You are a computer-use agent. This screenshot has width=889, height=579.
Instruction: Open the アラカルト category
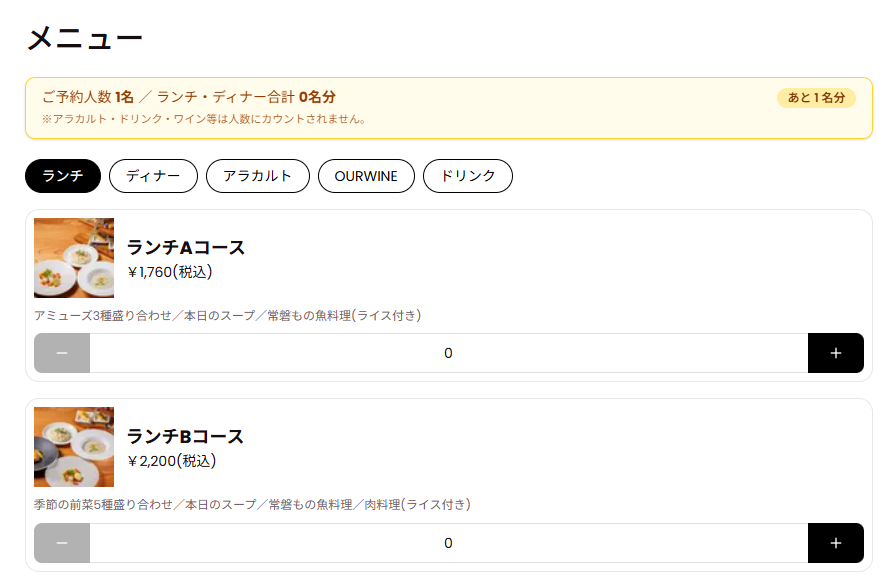click(258, 176)
